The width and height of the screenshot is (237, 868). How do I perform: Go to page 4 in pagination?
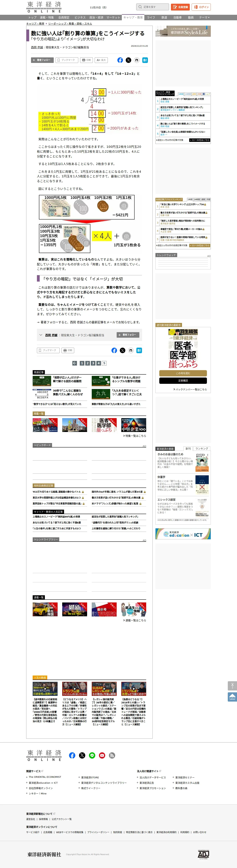(99, 363)
